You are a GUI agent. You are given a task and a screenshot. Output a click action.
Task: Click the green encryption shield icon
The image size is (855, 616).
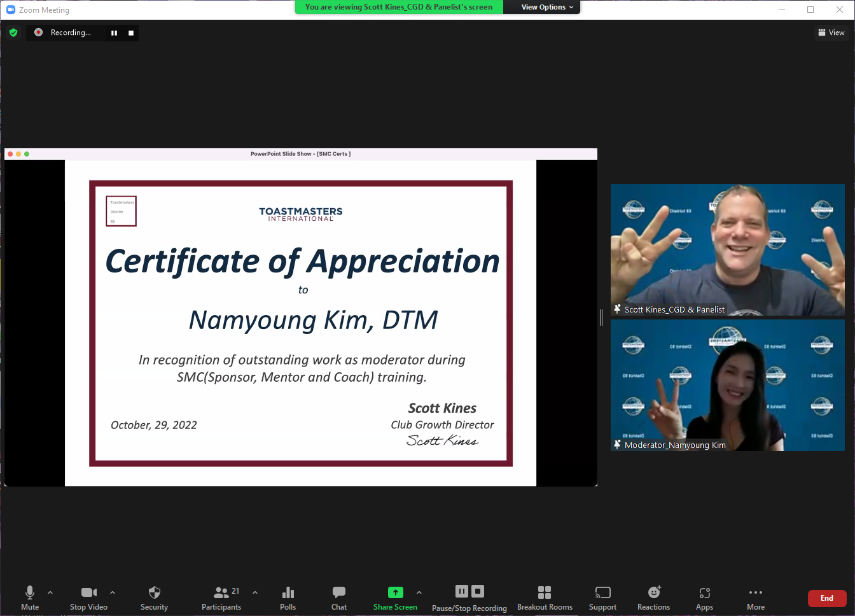coord(13,32)
